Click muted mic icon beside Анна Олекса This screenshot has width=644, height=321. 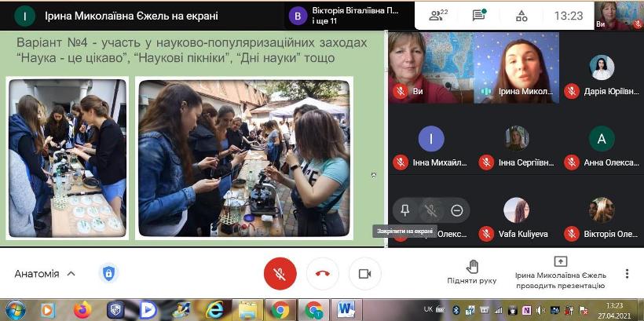572,162
